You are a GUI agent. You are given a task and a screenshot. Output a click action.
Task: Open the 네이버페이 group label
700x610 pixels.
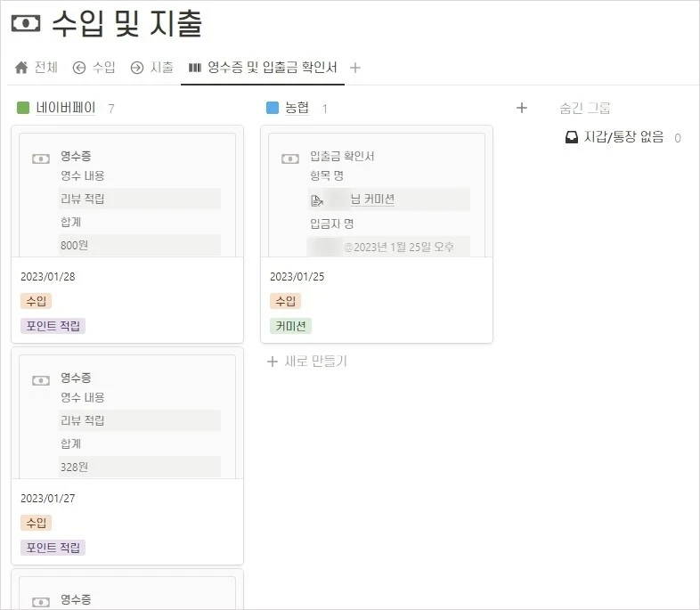(66, 108)
